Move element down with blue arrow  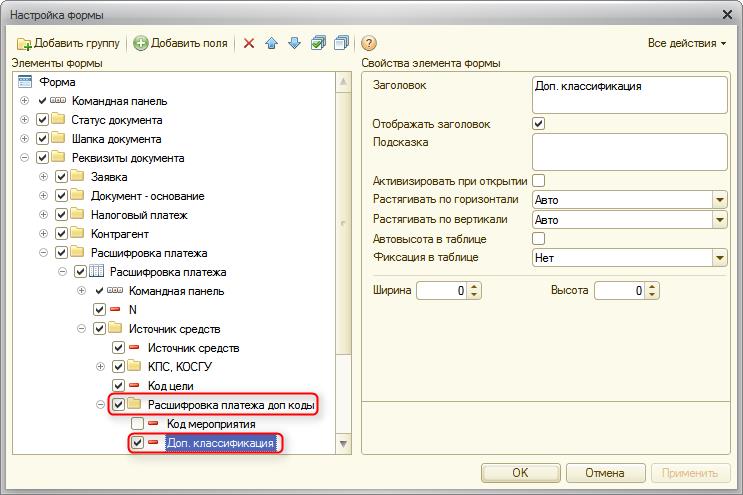pos(294,44)
